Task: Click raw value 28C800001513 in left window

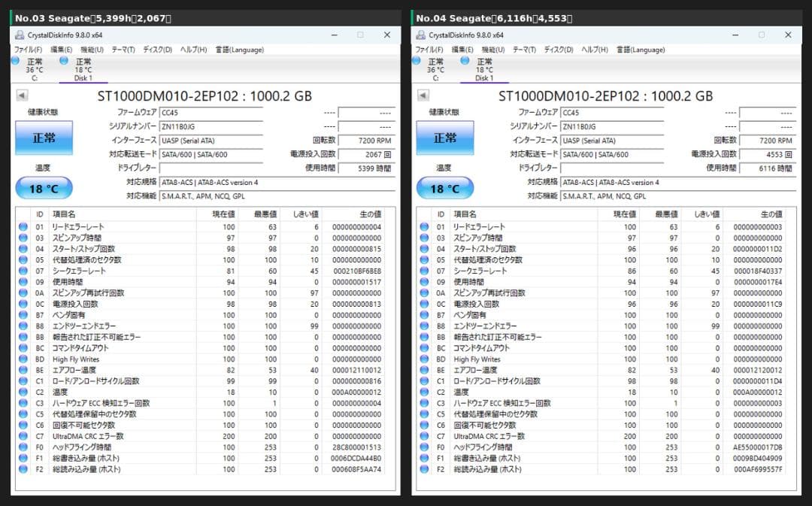Action: coord(357,447)
